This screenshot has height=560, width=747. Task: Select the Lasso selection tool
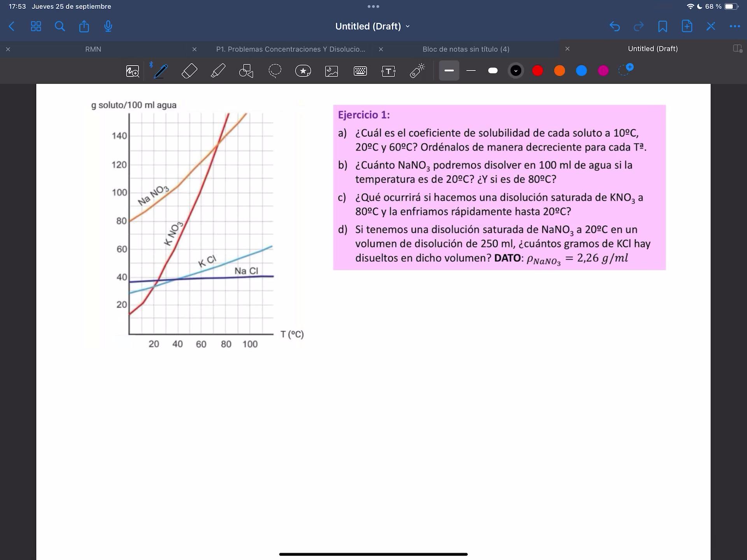(275, 71)
